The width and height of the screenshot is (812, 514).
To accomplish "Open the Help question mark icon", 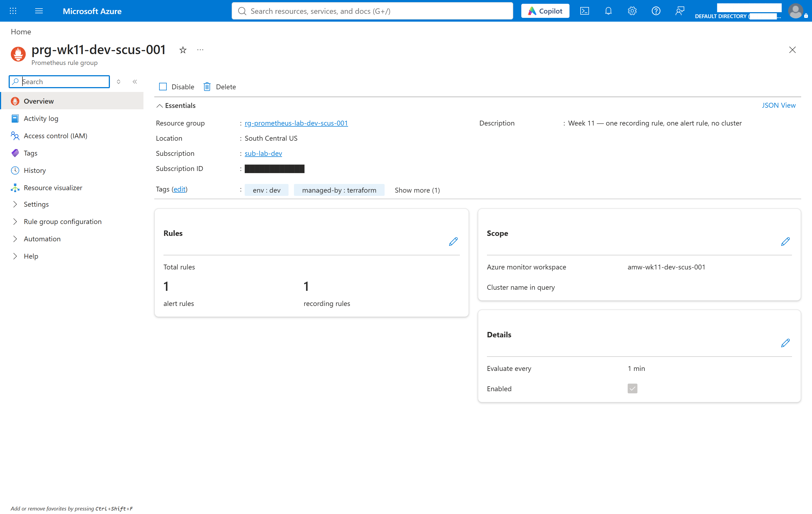I will pos(656,11).
